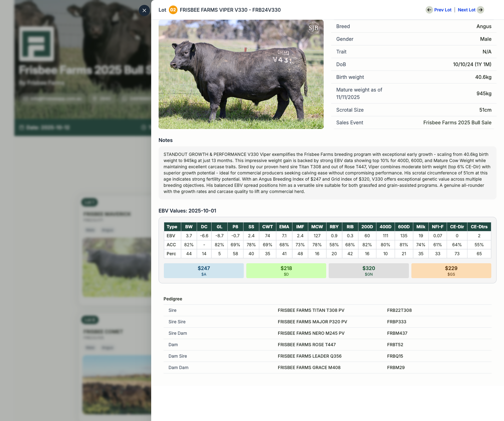Click the Prev Lot left arrow icon

coord(429,10)
